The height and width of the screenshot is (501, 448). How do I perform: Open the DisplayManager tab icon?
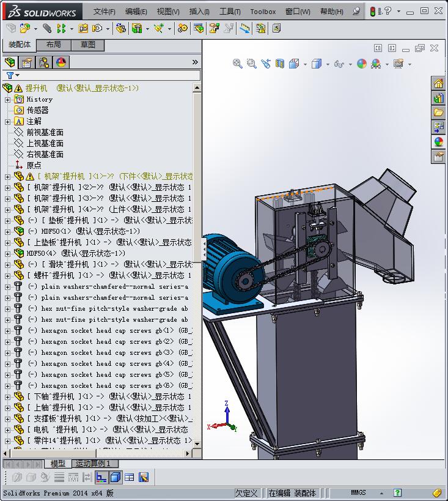click(61, 62)
